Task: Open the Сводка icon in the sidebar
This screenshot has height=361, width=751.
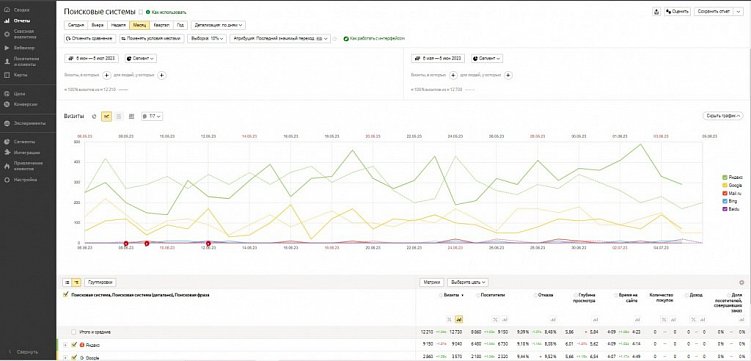Action: (x=7, y=10)
